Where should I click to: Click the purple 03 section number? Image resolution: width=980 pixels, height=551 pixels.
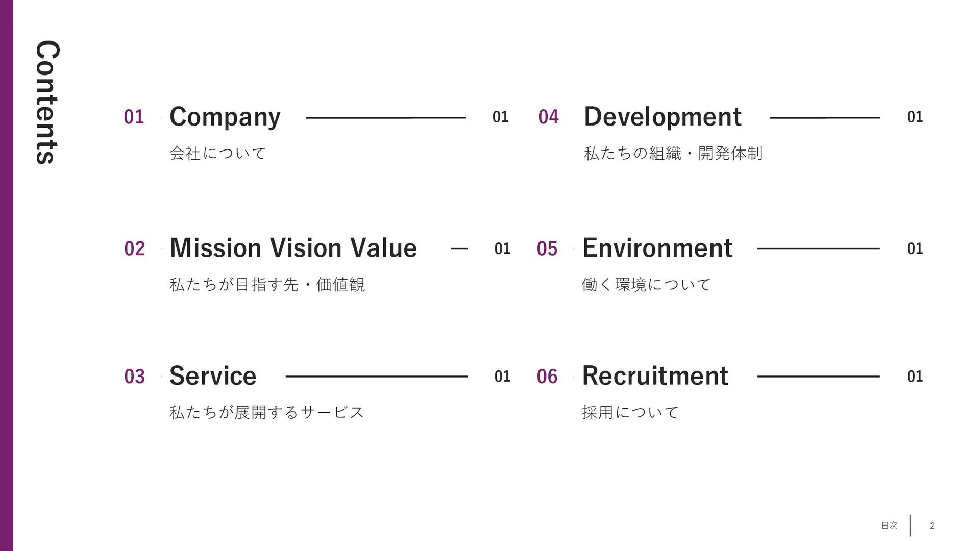pyautogui.click(x=135, y=377)
